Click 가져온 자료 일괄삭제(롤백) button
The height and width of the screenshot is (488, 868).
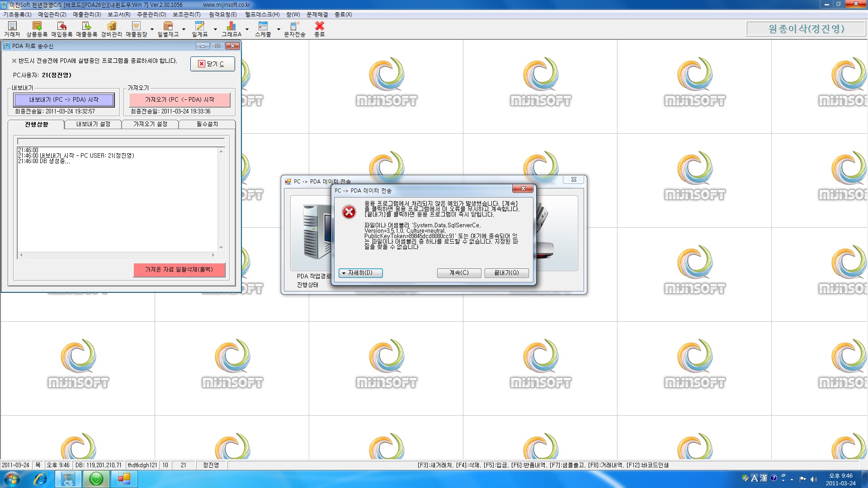click(179, 270)
